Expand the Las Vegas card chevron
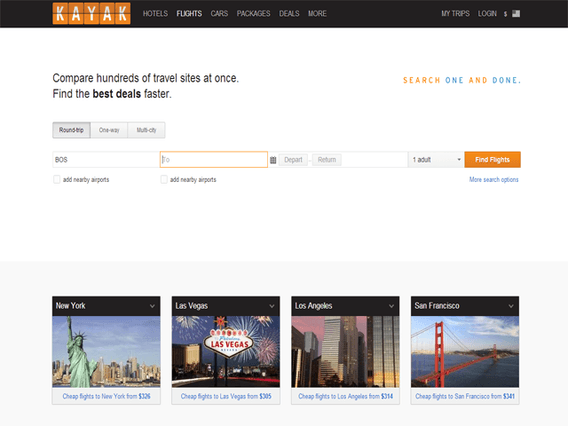Viewport: 568px width, 426px height. [272, 306]
